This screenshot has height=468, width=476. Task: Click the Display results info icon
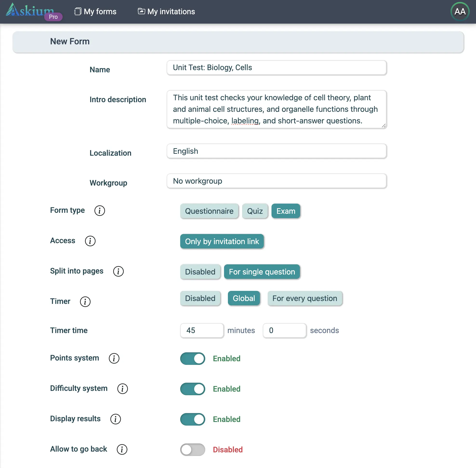point(115,419)
